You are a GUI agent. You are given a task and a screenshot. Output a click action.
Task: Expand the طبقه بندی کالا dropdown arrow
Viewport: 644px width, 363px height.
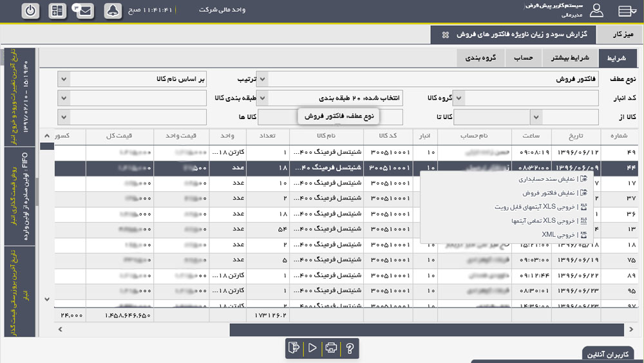pyautogui.click(x=64, y=98)
